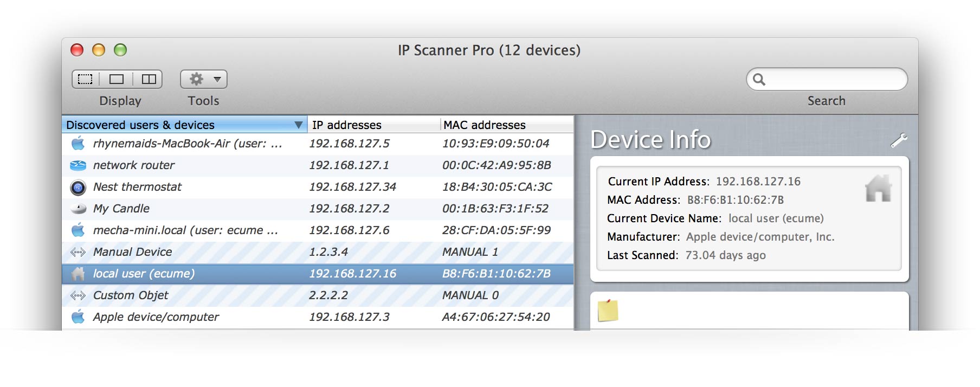980x387 pixels.
Task: Select the dashed-rectangle display mode button
Action: (x=86, y=79)
